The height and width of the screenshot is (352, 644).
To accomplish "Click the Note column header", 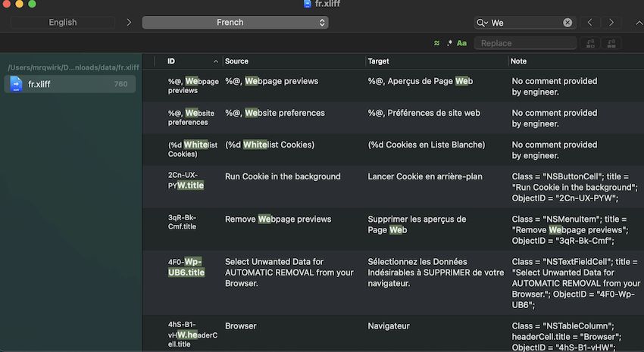I will [573, 61].
